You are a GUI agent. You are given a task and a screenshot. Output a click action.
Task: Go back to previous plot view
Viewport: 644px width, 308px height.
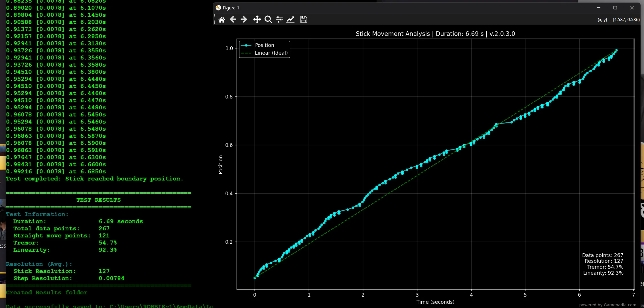click(x=233, y=19)
